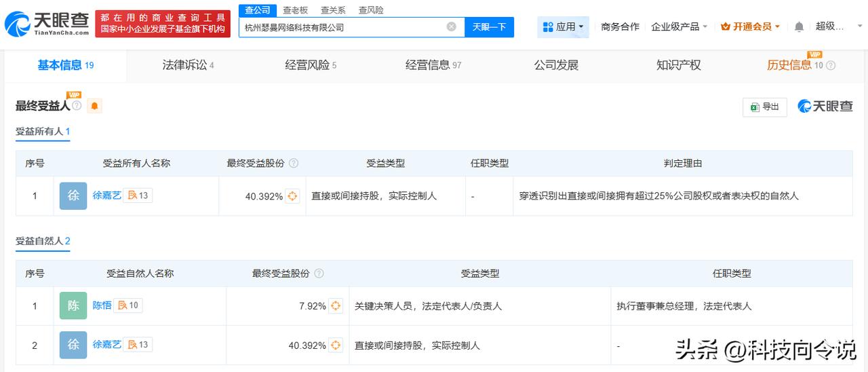Click the 徐 avatar in 受益所有人 table
Viewport: 868px width, 372px height.
coord(73,196)
